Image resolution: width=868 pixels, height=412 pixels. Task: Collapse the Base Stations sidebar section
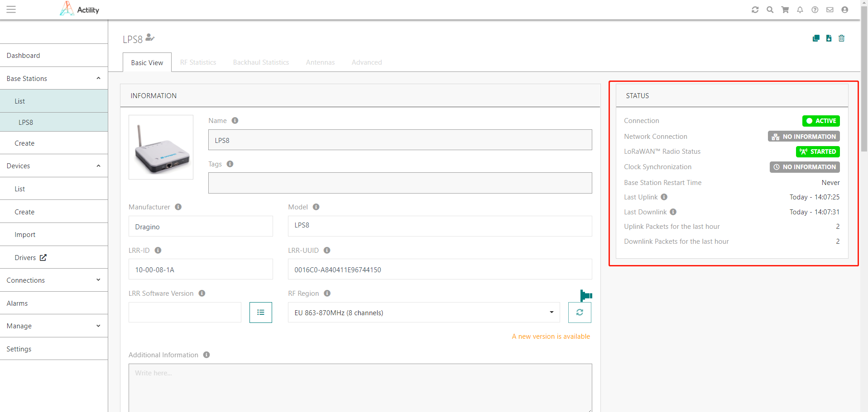point(98,78)
